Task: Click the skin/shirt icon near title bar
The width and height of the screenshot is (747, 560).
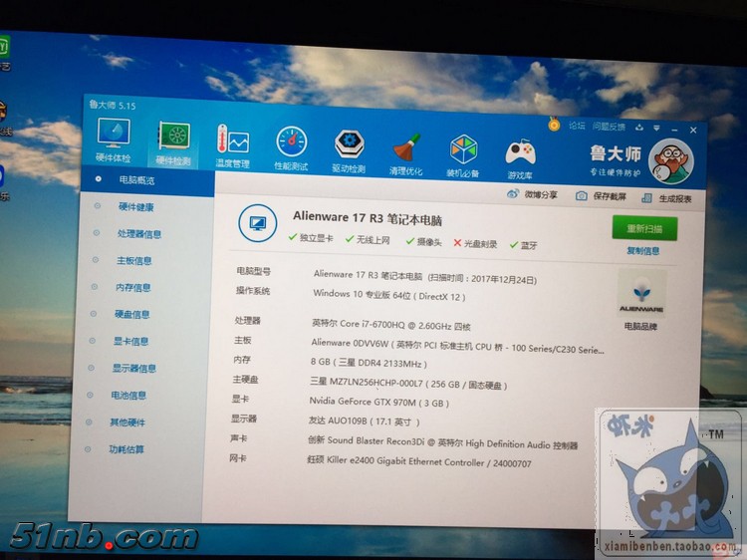Action: coord(639,128)
